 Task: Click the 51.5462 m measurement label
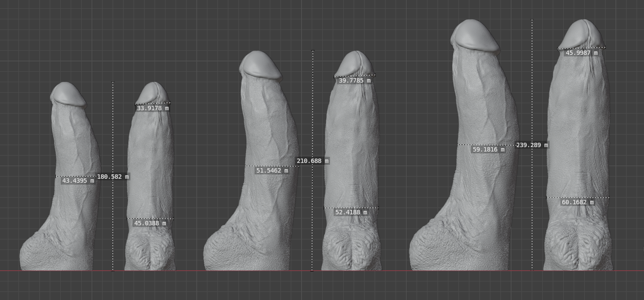click(272, 170)
